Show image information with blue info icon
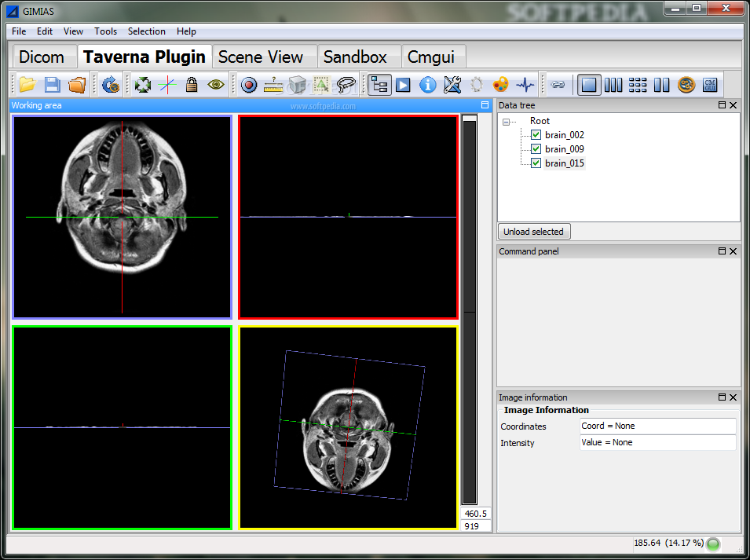750x560 pixels. (427, 85)
